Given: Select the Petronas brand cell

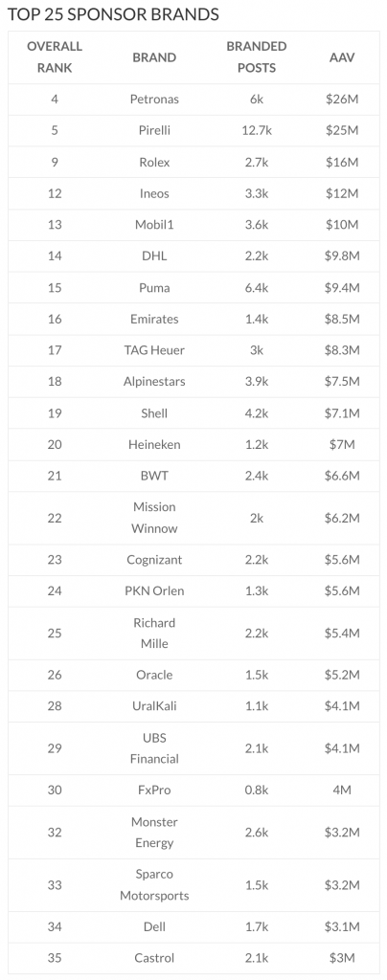Looking at the screenshot, I should coord(154,100).
